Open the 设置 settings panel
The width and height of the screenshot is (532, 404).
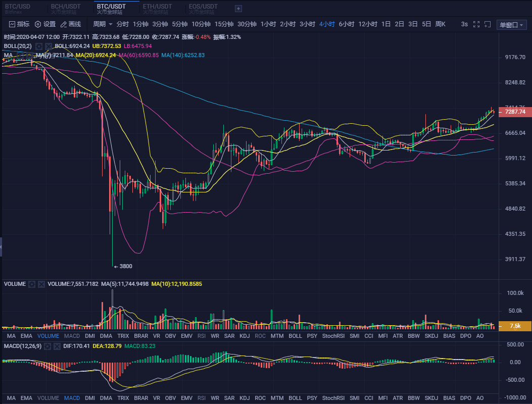(x=45, y=24)
